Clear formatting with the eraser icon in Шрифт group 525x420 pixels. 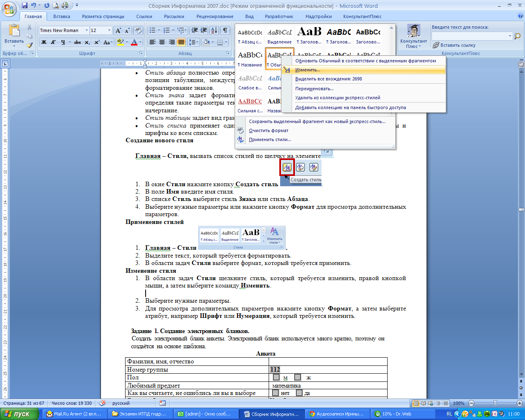tap(138, 30)
